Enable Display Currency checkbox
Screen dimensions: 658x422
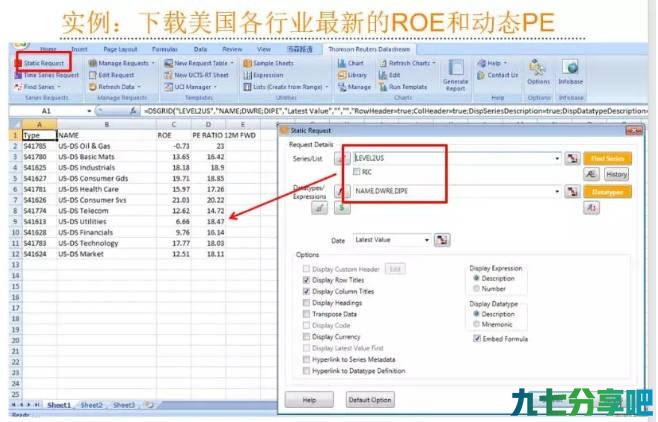point(306,336)
